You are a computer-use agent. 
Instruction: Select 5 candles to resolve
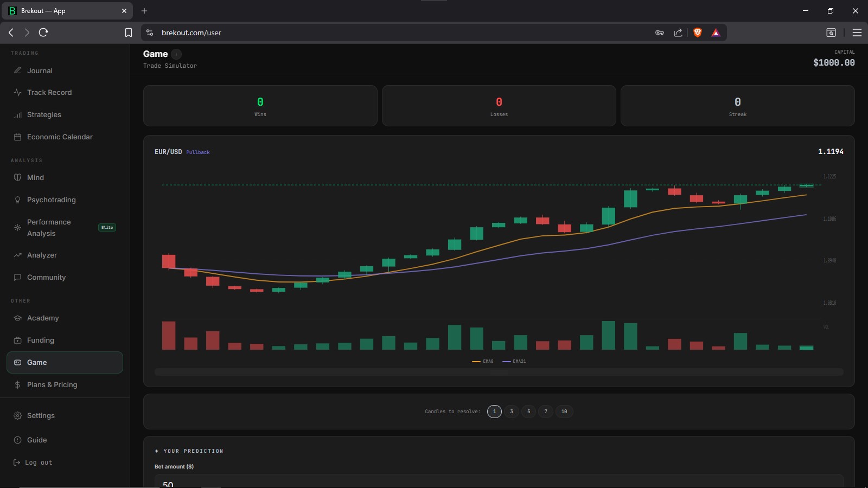(528, 412)
